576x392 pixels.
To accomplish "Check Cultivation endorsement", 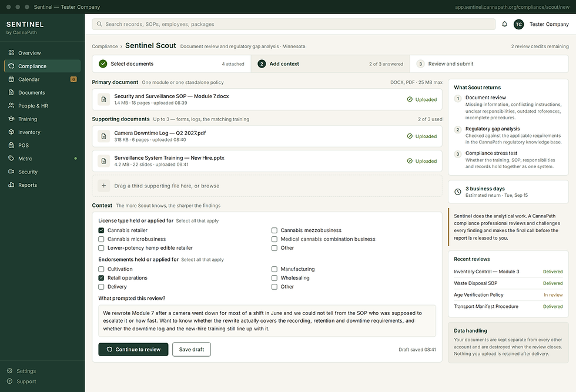I will (x=101, y=269).
